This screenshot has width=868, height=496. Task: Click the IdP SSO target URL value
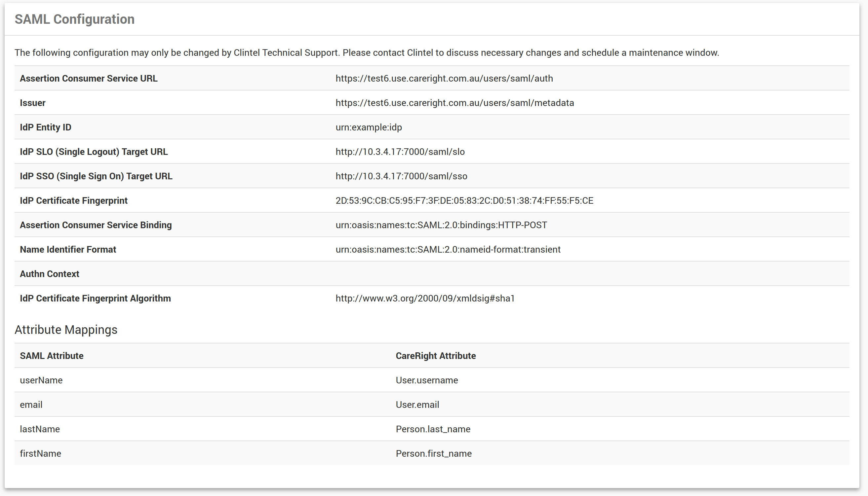401,176
